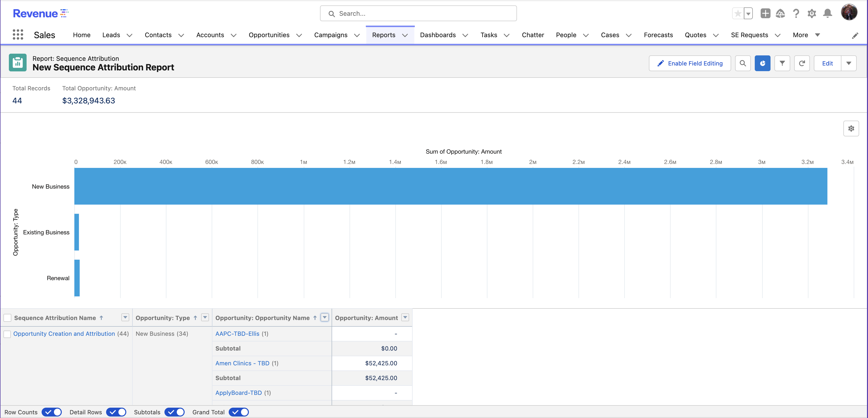Open notifications via the bell icon
The width and height of the screenshot is (868, 418).
tap(828, 14)
